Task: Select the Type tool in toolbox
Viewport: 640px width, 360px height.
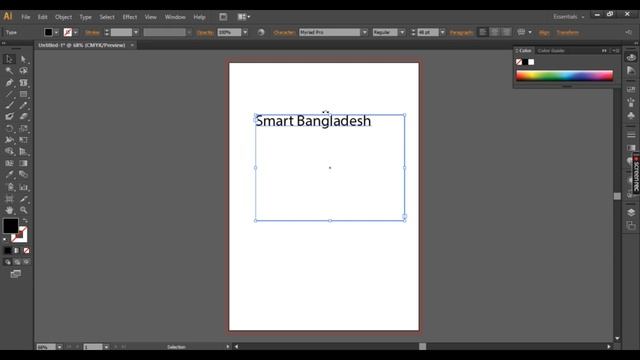Action: click(23, 82)
